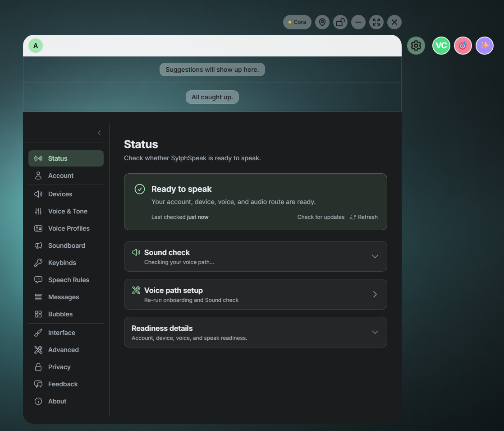Open Voice path setup arrow
Viewport: 504px width, 431px height.
point(375,294)
